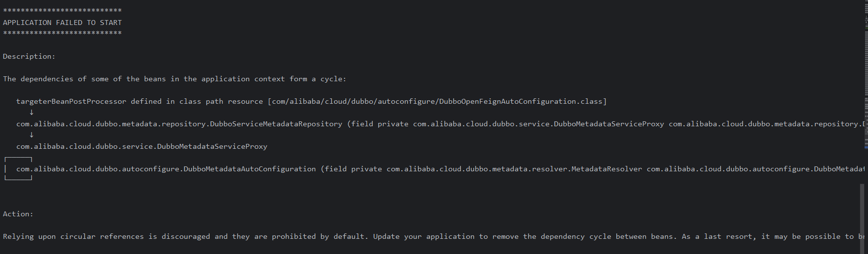Click the first downward arrow in the cycle
The image size is (868, 254).
pyautogui.click(x=32, y=113)
